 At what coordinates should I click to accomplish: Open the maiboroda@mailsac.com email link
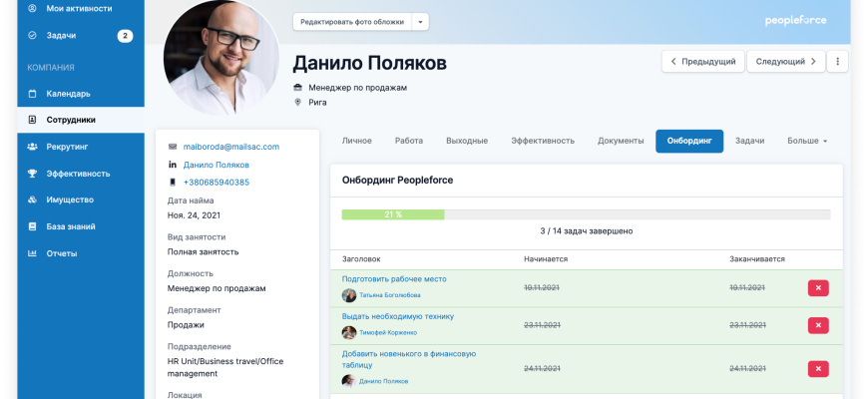[231, 147]
